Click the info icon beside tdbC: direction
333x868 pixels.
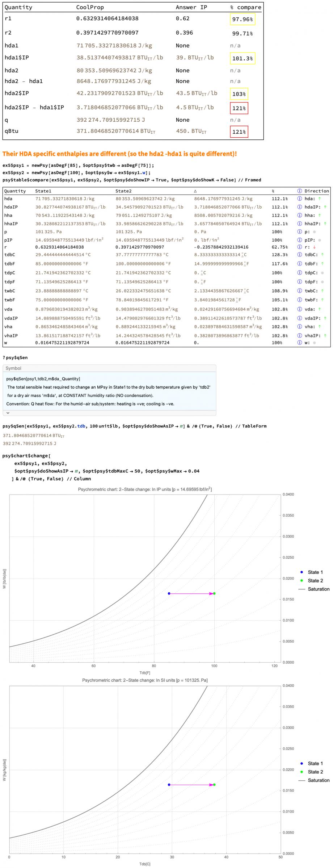click(299, 255)
